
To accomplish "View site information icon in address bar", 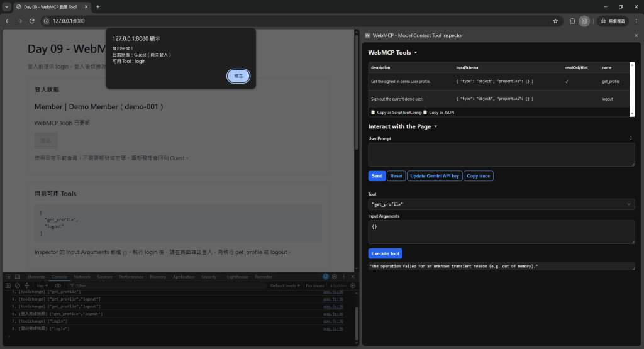I will 47,21.
